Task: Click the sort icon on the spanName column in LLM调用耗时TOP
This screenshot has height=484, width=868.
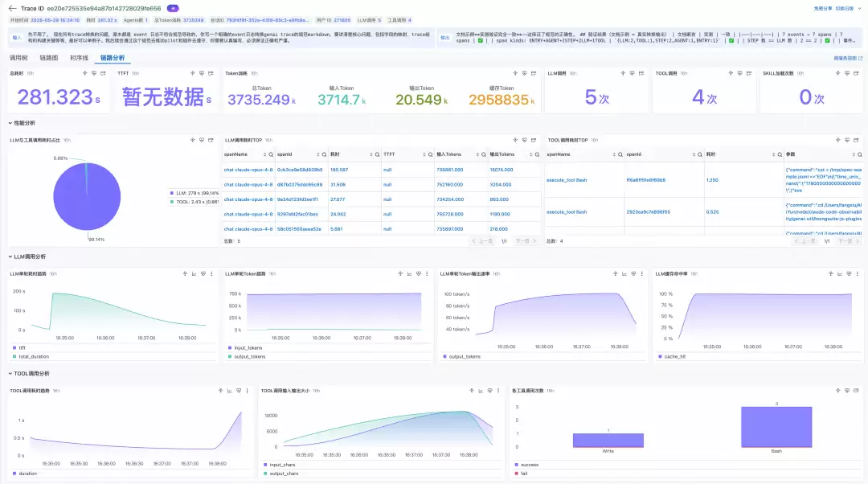Action: pyautogui.click(x=264, y=154)
